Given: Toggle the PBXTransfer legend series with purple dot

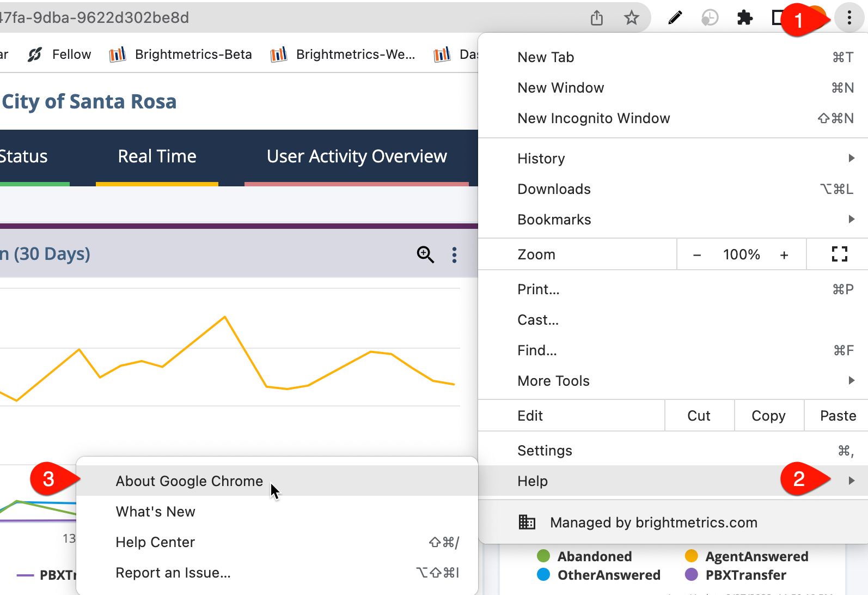Looking at the screenshot, I should (x=735, y=575).
